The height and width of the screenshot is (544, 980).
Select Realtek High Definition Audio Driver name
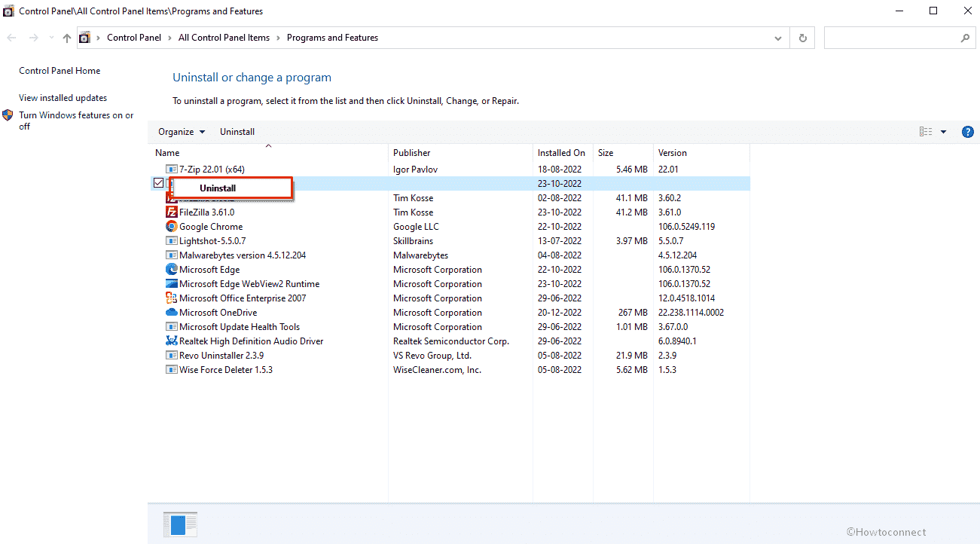[252, 341]
